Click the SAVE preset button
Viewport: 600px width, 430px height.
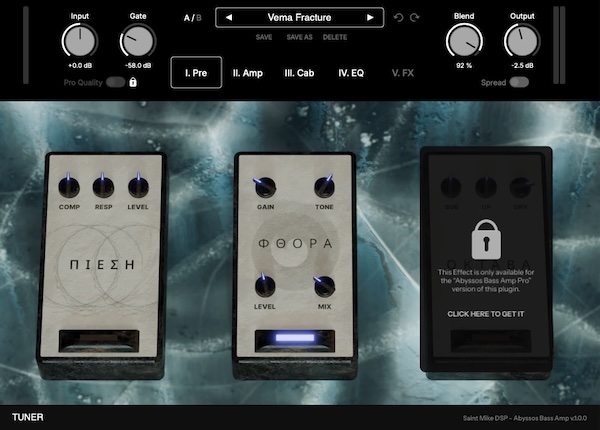click(x=264, y=37)
